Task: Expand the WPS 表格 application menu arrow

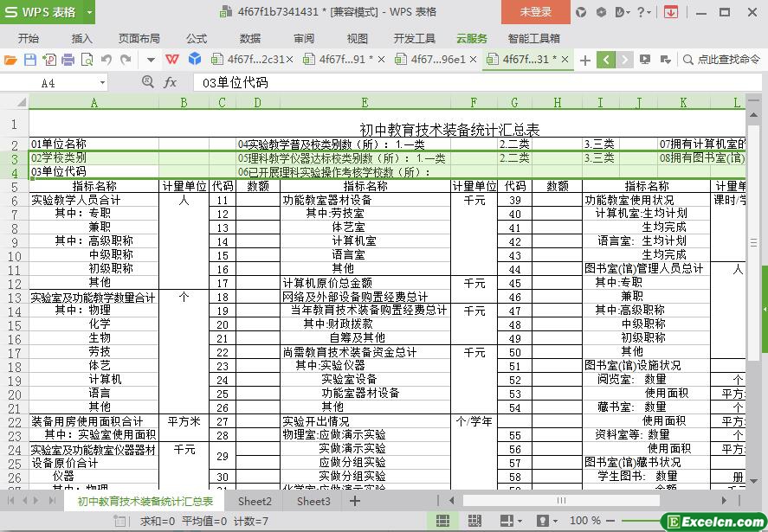Action: point(89,12)
